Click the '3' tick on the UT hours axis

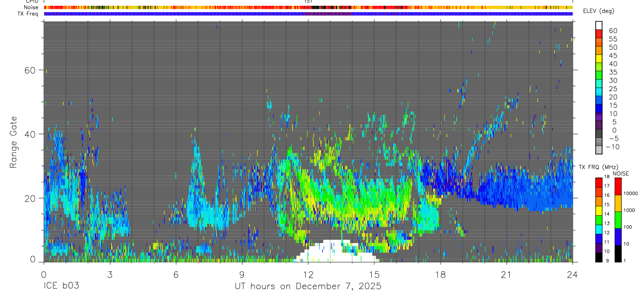point(110,274)
